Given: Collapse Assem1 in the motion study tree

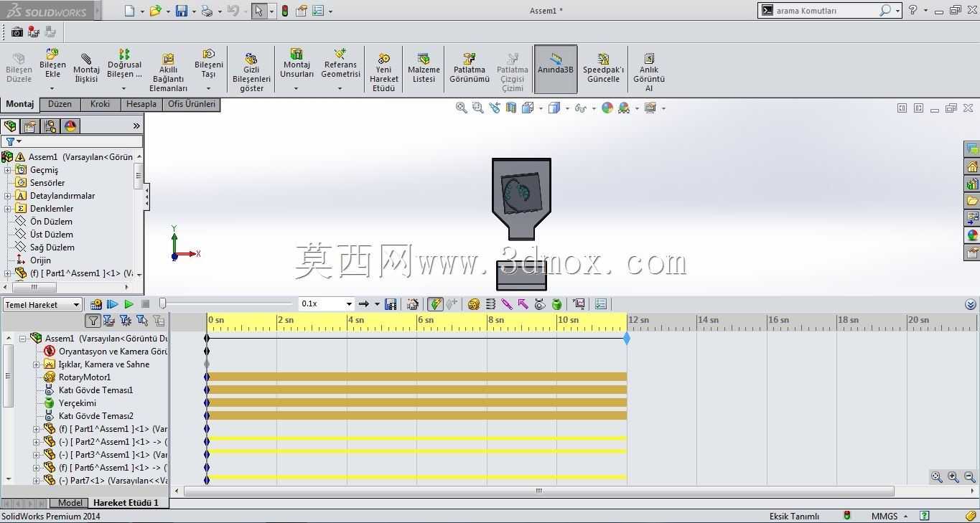Looking at the screenshot, I should tap(23, 338).
